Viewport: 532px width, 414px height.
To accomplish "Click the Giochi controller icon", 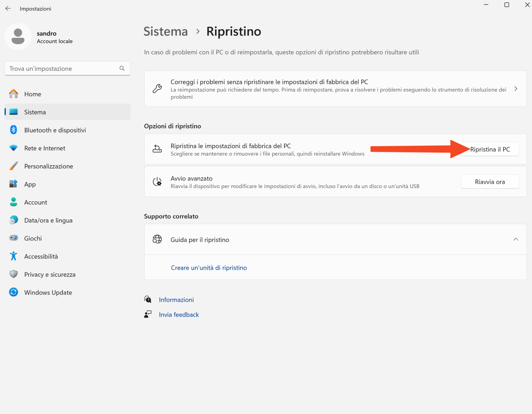I will tap(14, 238).
